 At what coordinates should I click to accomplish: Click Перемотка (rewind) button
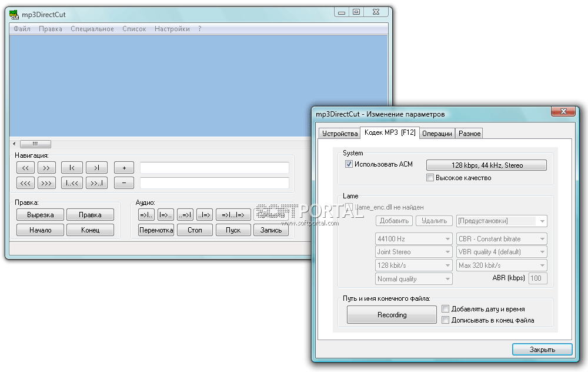click(156, 230)
